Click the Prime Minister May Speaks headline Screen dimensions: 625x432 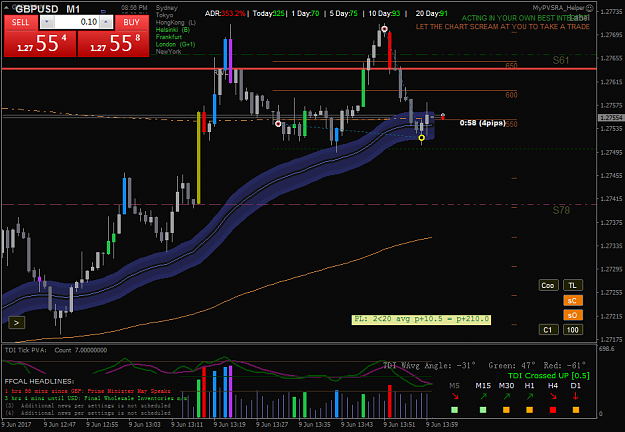click(x=88, y=391)
